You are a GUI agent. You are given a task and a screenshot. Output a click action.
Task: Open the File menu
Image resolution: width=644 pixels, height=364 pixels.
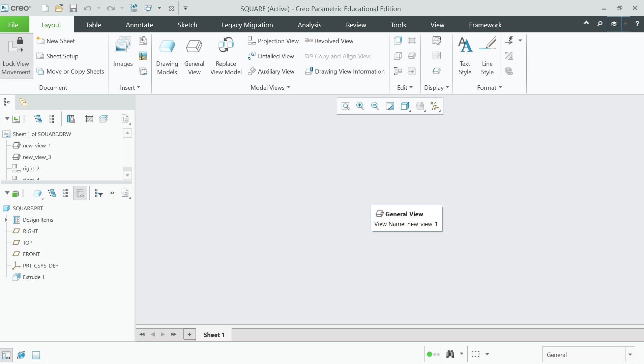(13, 25)
